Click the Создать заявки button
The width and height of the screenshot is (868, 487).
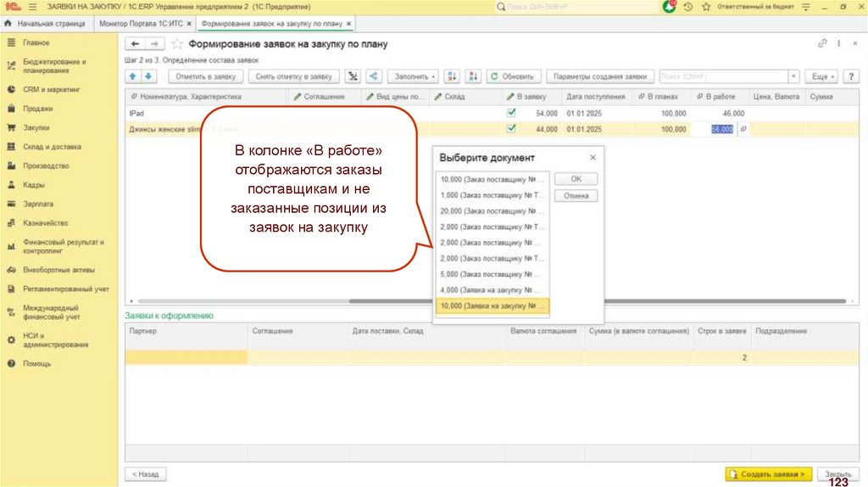click(769, 473)
